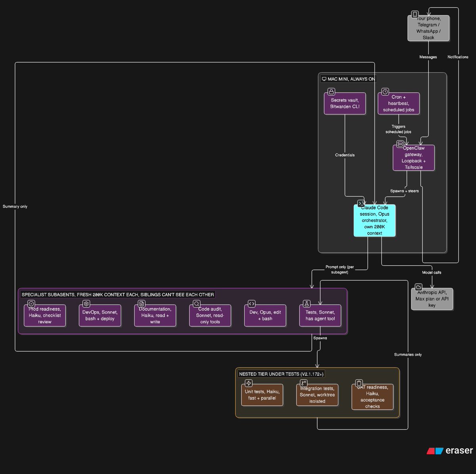Screen dimensions: 476x474
Task: Click the terminal icon on Claude Code session
Action: tap(361, 203)
